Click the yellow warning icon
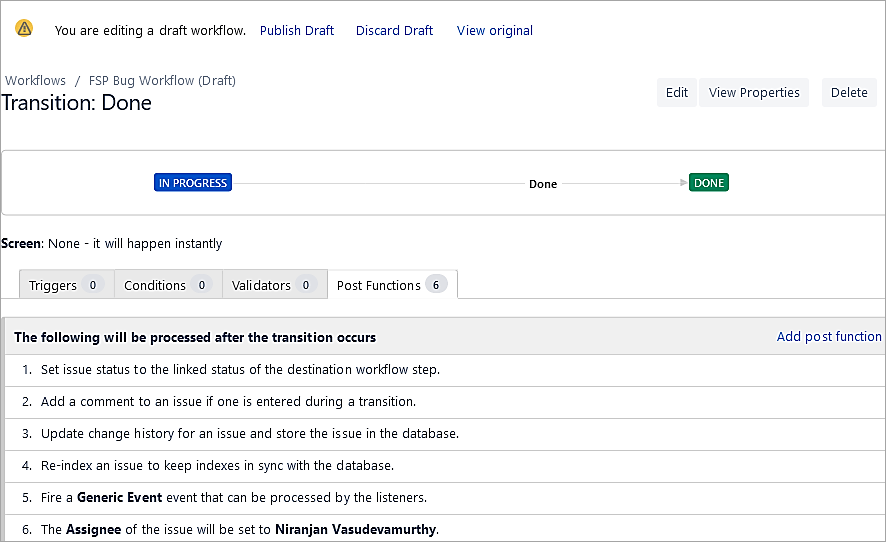 tap(24, 28)
